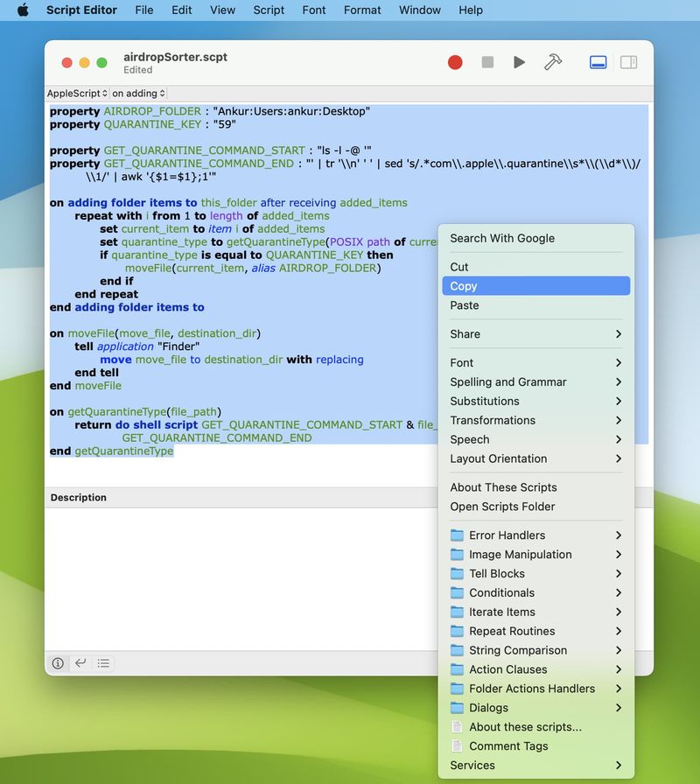Click the 'property QUARANTINE_KEY' code line

(143, 124)
